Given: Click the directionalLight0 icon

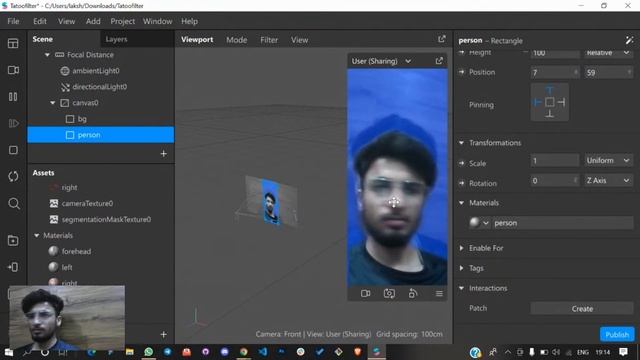Looking at the screenshot, I should pos(65,87).
